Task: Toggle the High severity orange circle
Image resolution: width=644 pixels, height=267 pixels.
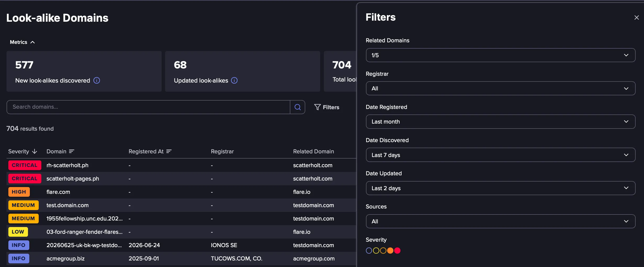Action: [x=390, y=251]
